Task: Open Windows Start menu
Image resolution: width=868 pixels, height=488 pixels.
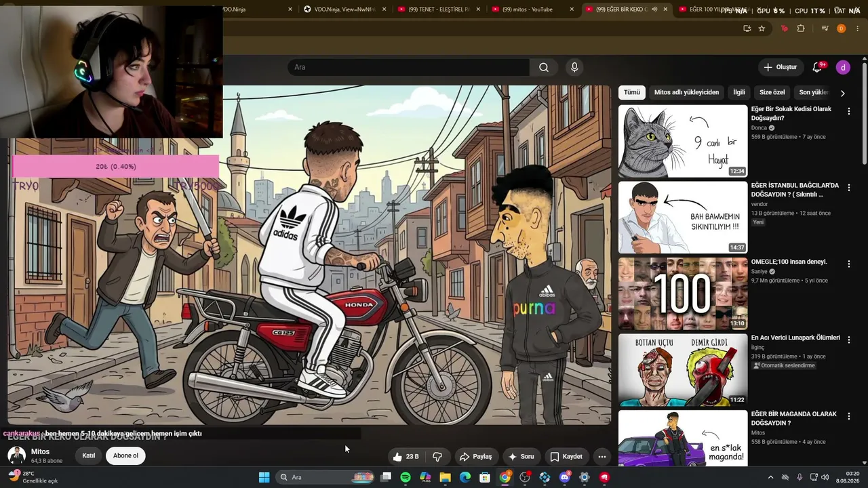Action: [264, 477]
